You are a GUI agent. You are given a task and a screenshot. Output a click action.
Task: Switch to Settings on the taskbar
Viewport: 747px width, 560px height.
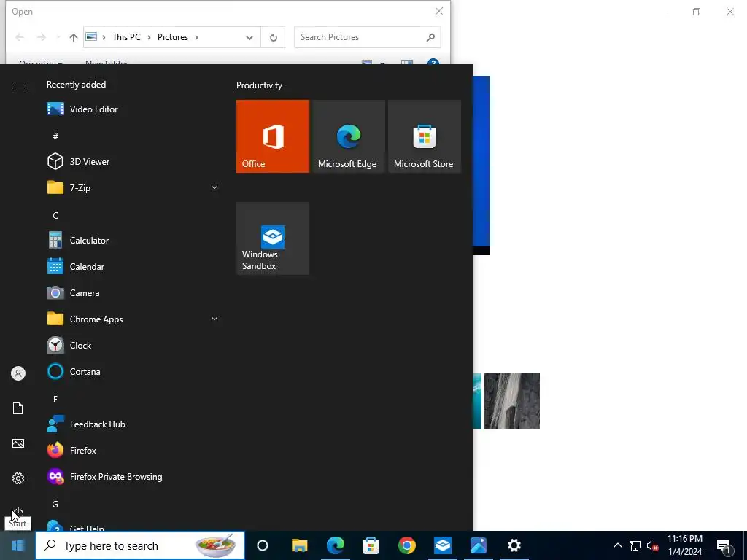514,545
